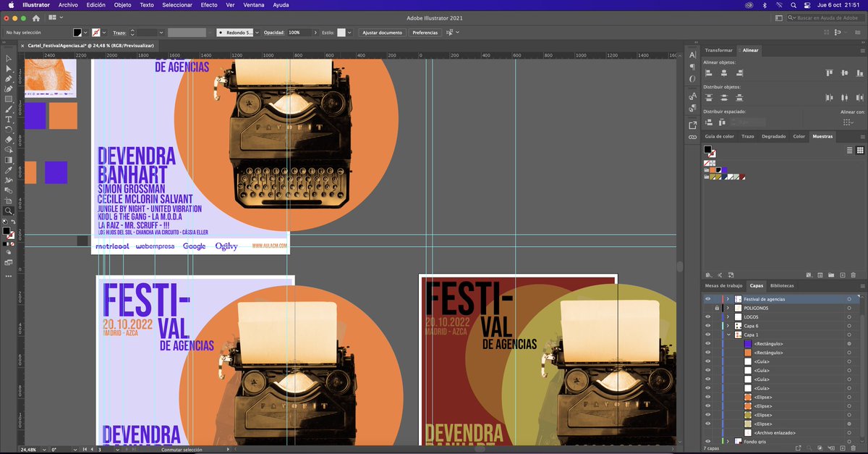Screen dimensions: 868x454
Task: Select the Selection tool arrow
Action: 8,59
